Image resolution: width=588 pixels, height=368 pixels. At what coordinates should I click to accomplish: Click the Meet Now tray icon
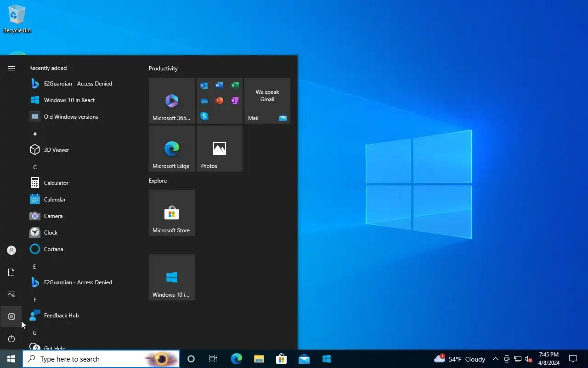coord(507,359)
